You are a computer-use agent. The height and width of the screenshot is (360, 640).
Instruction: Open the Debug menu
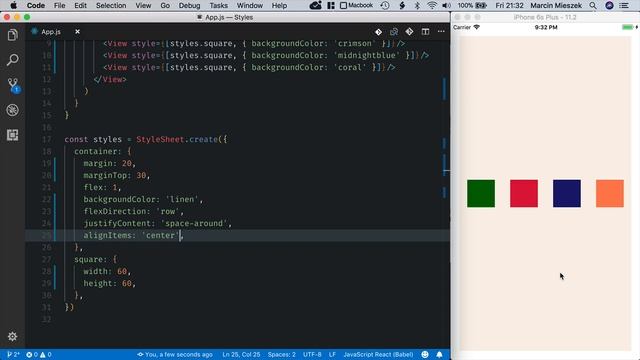pyautogui.click(x=189, y=5)
